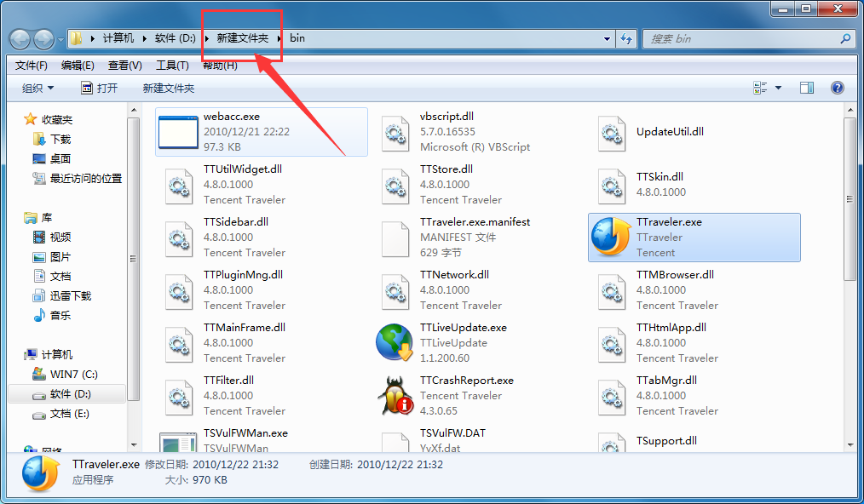Click the search magnifier icon
Screen dimensions: 864x504
845,38
